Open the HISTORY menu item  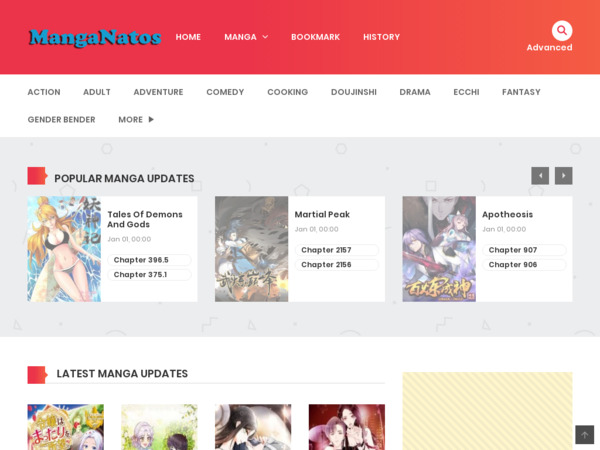point(382,37)
